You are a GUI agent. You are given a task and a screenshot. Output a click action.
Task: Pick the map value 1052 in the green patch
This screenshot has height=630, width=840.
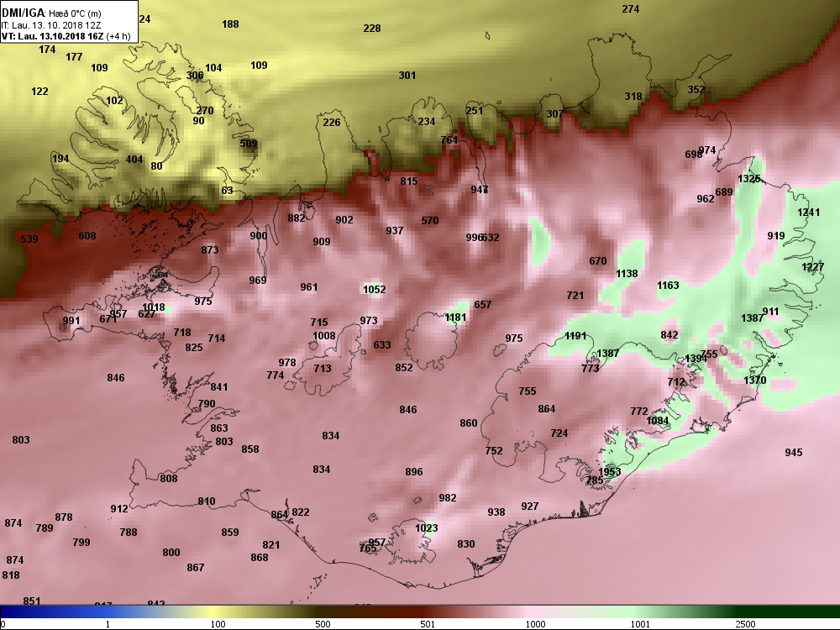(375, 290)
